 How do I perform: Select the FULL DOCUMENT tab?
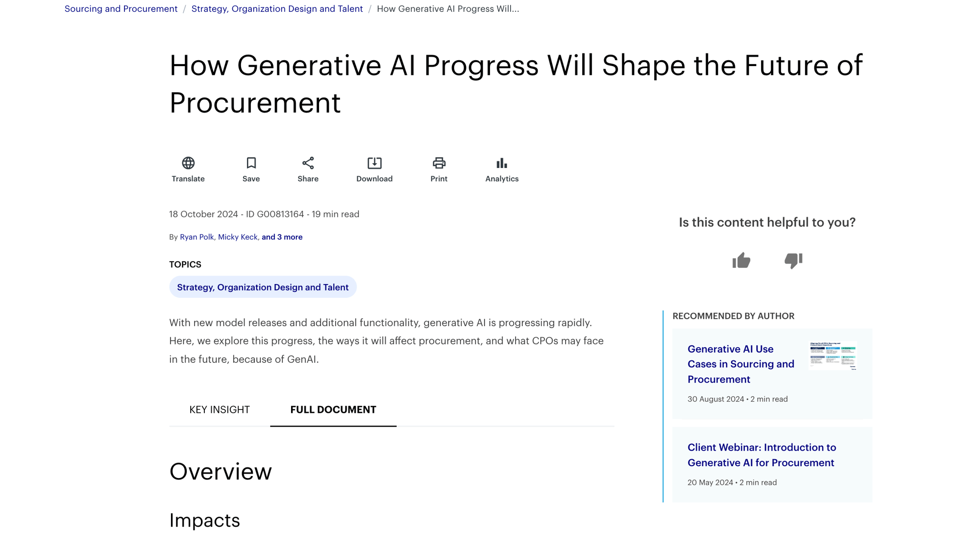pos(333,409)
